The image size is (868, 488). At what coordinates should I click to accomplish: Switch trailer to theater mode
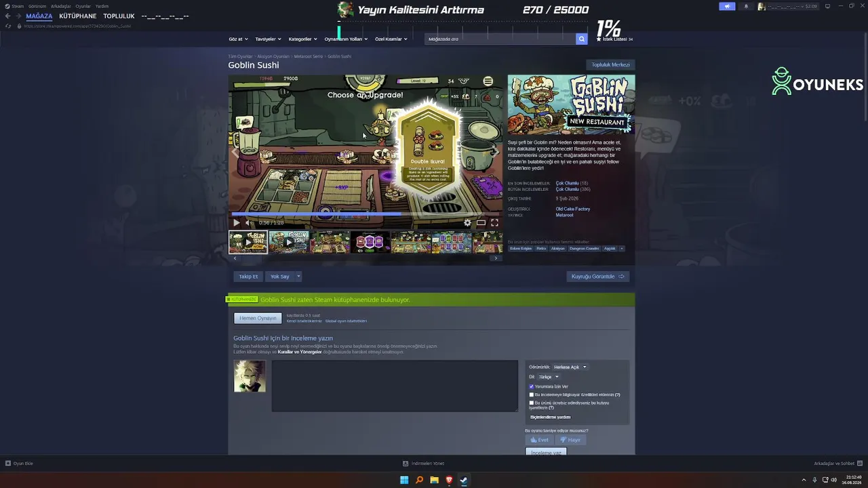click(481, 222)
